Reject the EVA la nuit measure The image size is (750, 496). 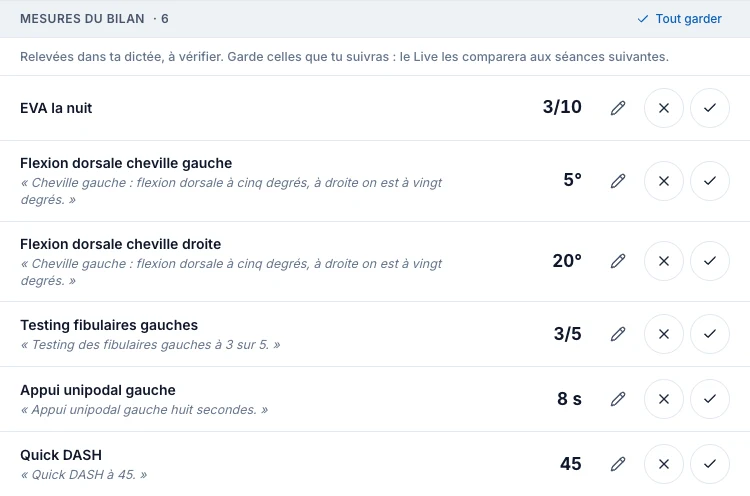coord(663,108)
